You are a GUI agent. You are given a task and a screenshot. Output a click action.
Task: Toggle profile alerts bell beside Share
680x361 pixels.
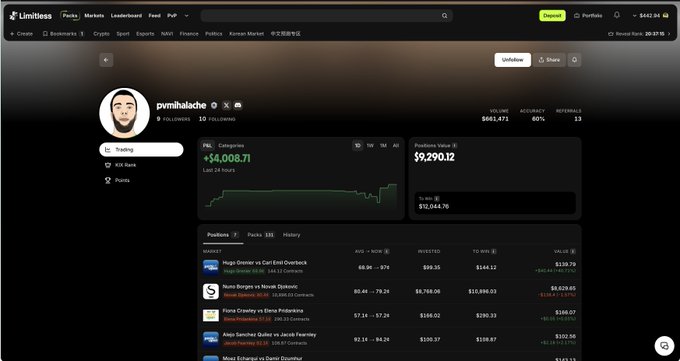(574, 60)
